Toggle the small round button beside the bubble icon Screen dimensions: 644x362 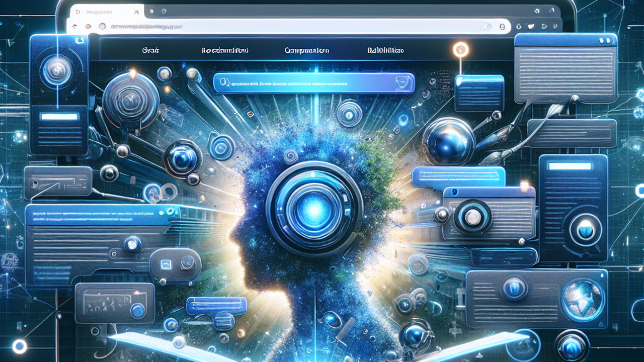[187, 261]
